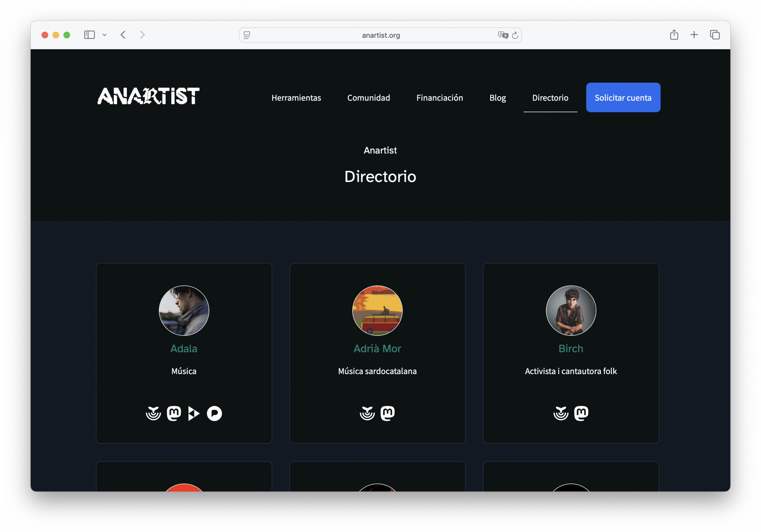The height and width of the screenshot is (532, 761).
Task: Click the Anartist logo
Action: pyautogui.click(x=148, y=96)
